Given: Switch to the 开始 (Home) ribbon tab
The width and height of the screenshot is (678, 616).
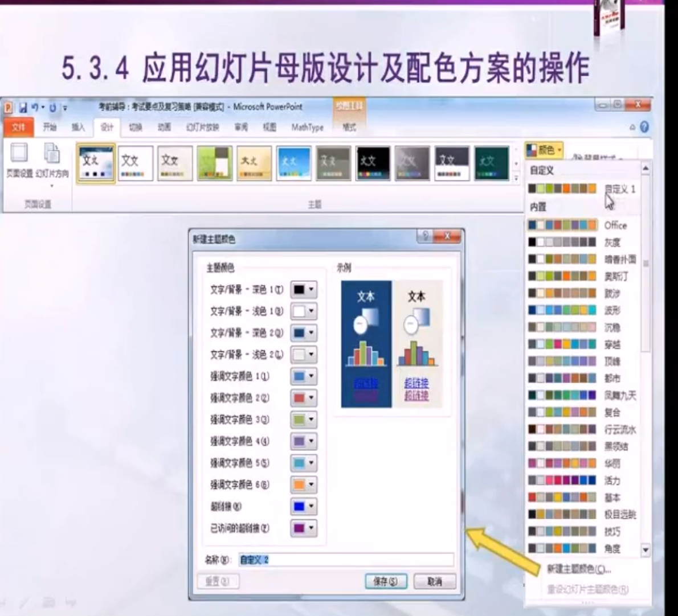Looking at the screenshot, I should tap(50, 127).
